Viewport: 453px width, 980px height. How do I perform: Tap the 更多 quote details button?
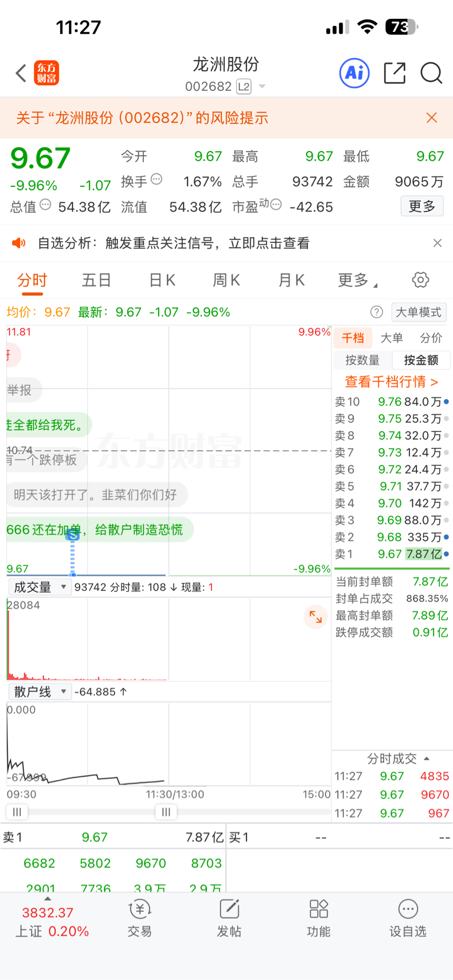tap(422, 206)
